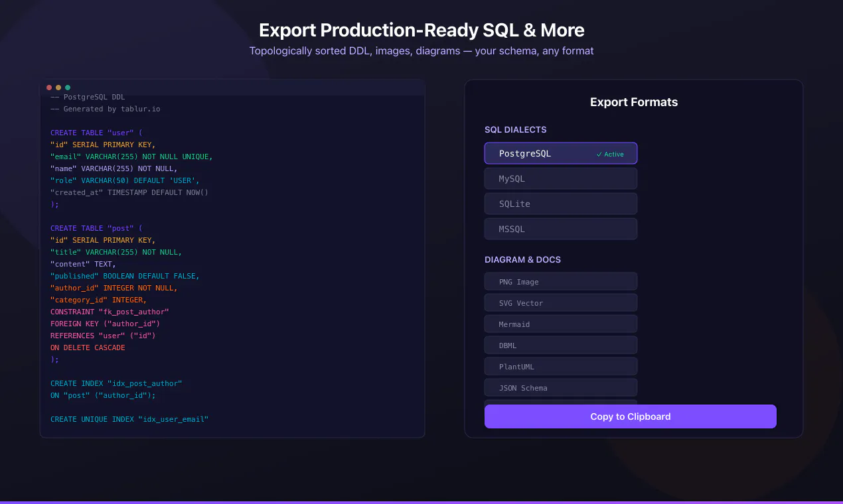
Task: Click the 'CREATE UNIQUE INDEX "idx_user_email"' line
Action: pyautogui.click(x=129, y=419)
